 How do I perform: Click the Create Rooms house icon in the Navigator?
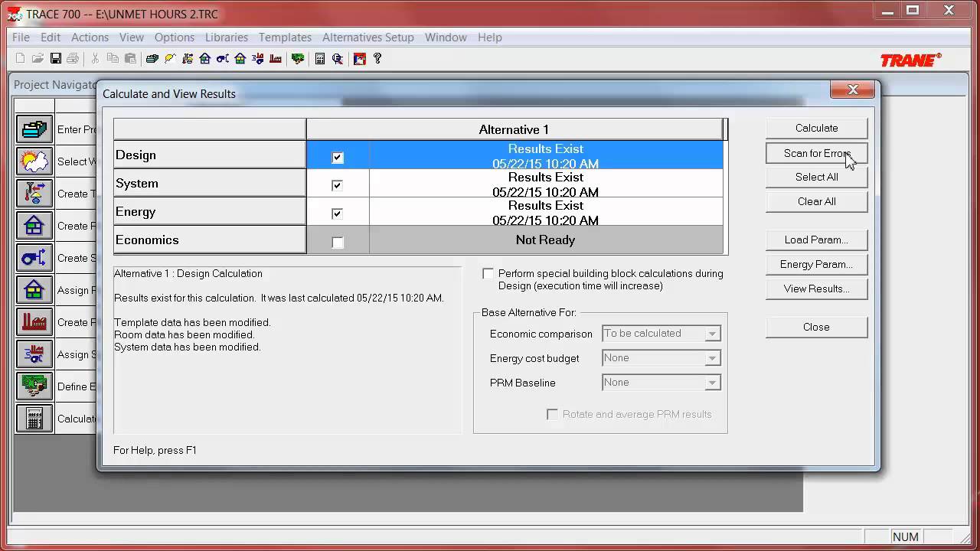coord(34,226)
